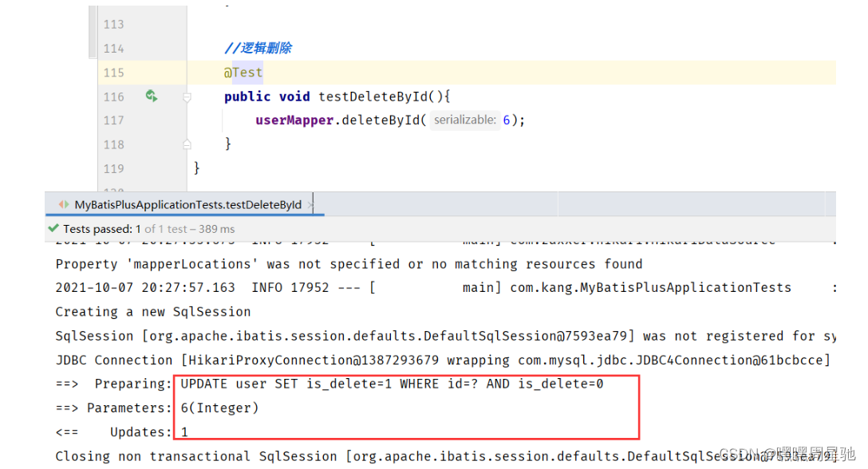The width and height of the screenshot is (868, 469).
Task: Click the Updates: count line in console
Action: coord(122,432)
